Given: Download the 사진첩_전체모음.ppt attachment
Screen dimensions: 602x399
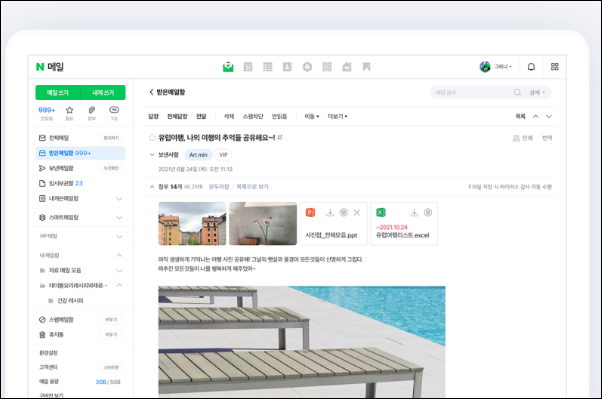Looking at the screenshot, I should pyautogui.click(x=330, y=212).
